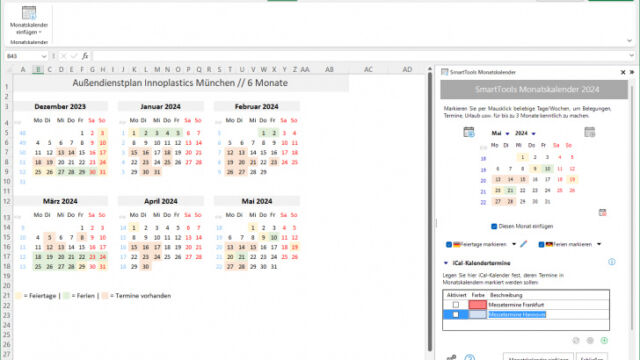The image size is (640, 360).
Task: Click the formula bar cancel X icon
Action: tap(63, 56)
